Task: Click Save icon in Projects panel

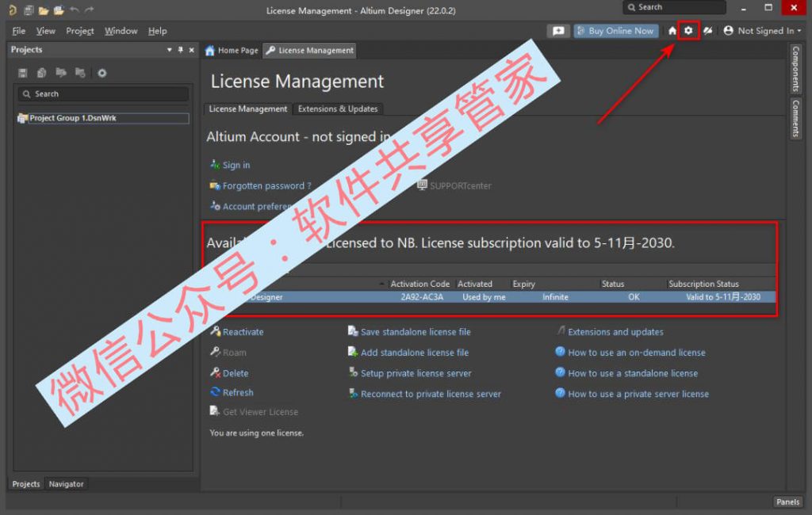Action: pos(22,73)
